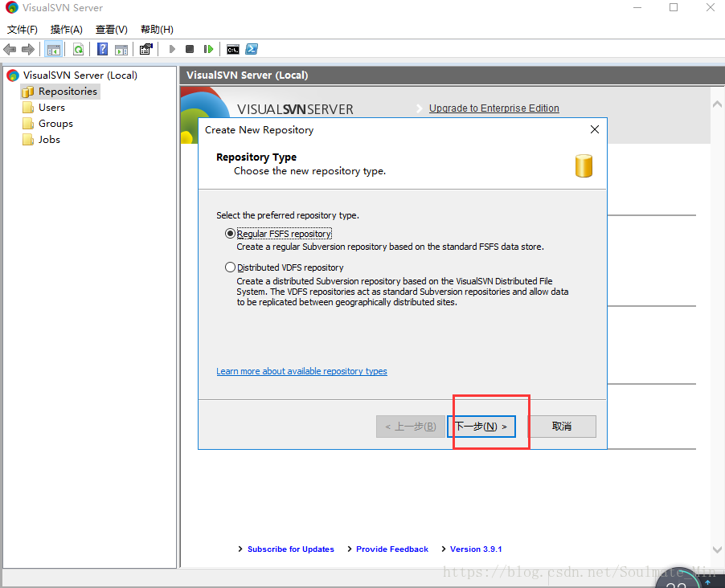Click the 取消 cancel button
The image size is (725, 588).
pos(563,427)
